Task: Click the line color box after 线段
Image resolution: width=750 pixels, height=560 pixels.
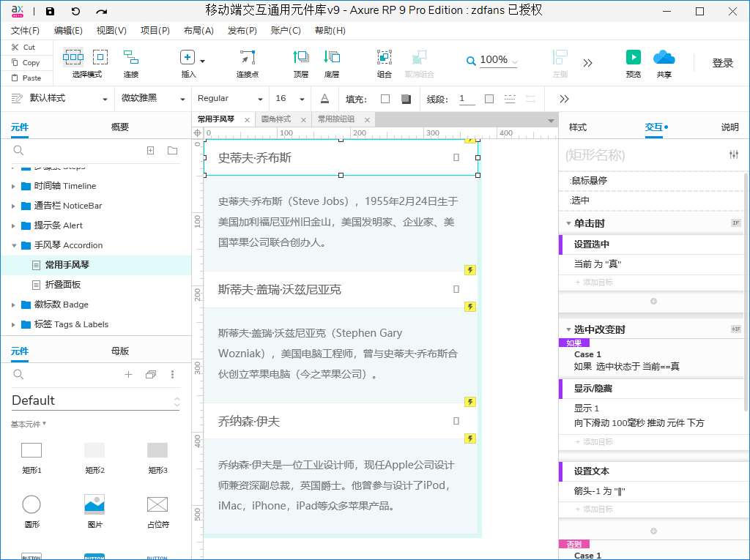Action: pyautogui.click(x=489, y=99)
